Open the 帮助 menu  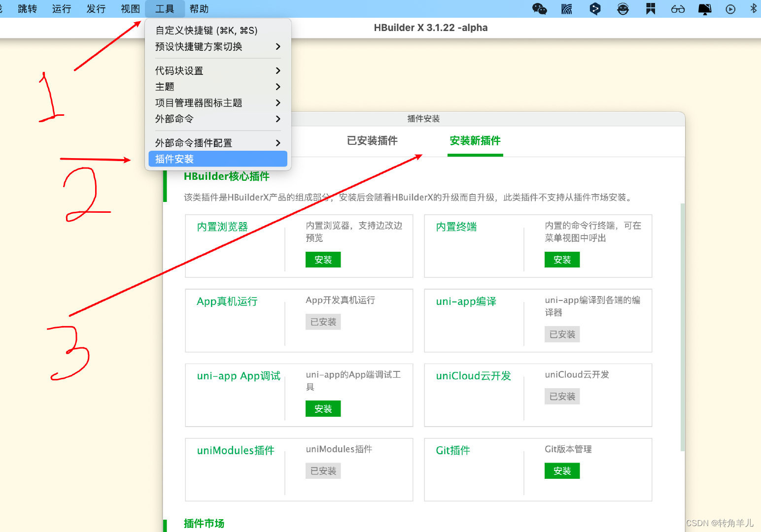[x=199, y=9]
